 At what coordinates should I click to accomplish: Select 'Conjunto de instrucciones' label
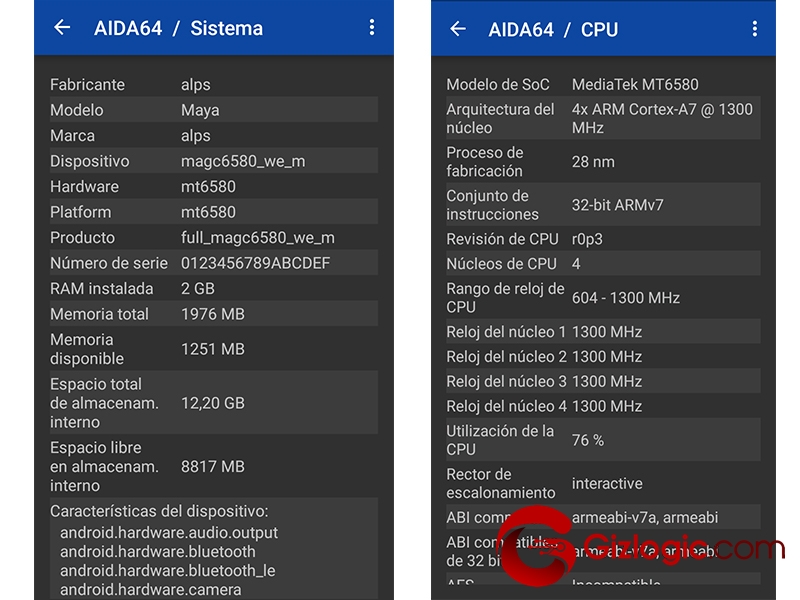[492, 205]
